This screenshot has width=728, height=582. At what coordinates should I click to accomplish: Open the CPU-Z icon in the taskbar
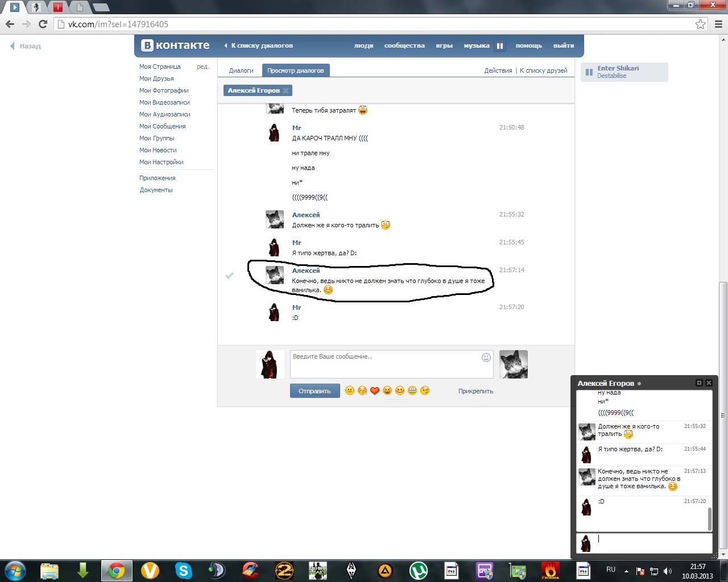point(485,570)
